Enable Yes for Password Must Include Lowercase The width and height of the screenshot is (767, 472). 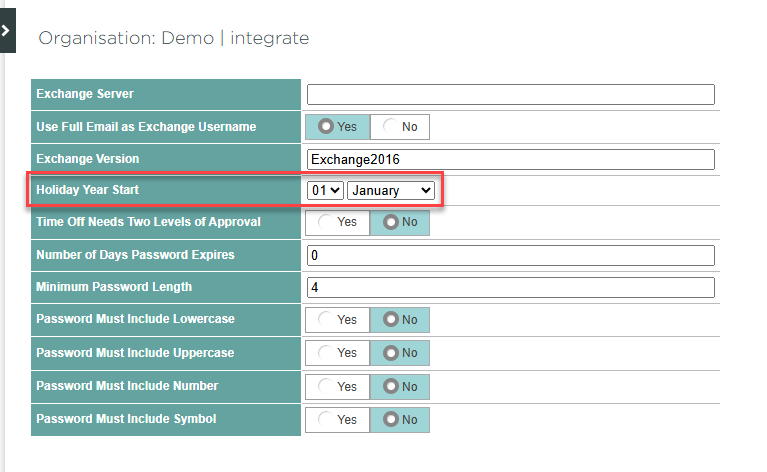click(x=338, y=320)
